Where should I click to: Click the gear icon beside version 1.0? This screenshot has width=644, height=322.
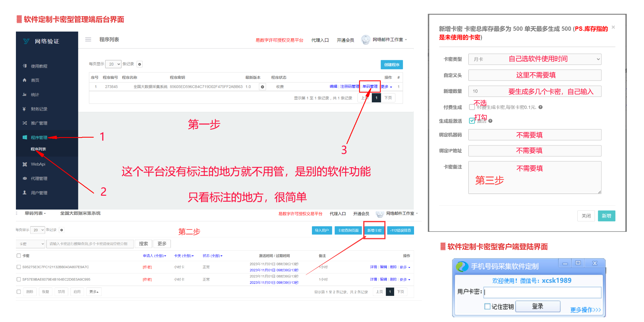tap(262, 87)
